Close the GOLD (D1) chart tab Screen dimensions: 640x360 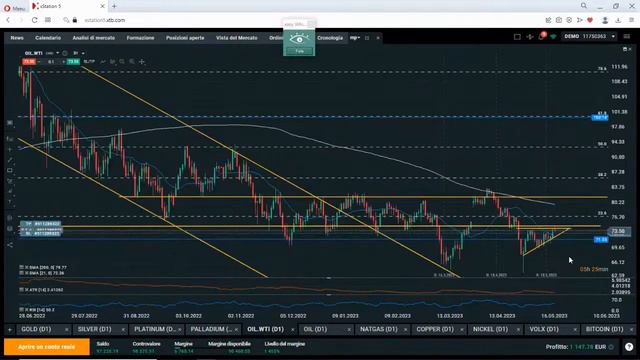67,329
